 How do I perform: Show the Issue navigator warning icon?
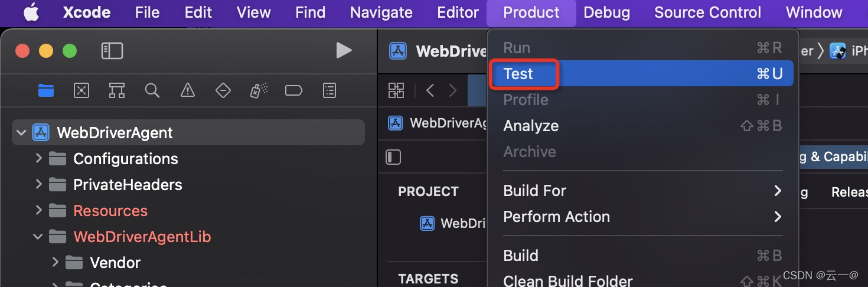click(x=187, y=90)
